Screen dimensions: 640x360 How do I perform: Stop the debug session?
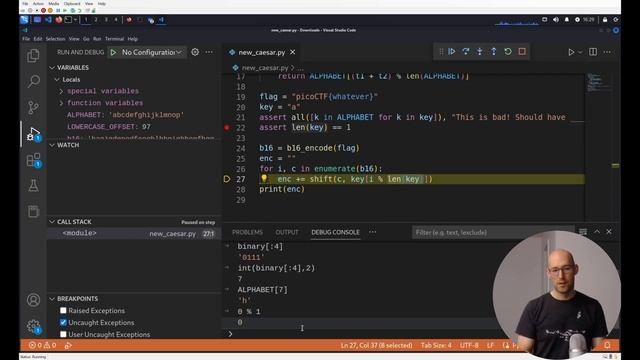(522, 51)
